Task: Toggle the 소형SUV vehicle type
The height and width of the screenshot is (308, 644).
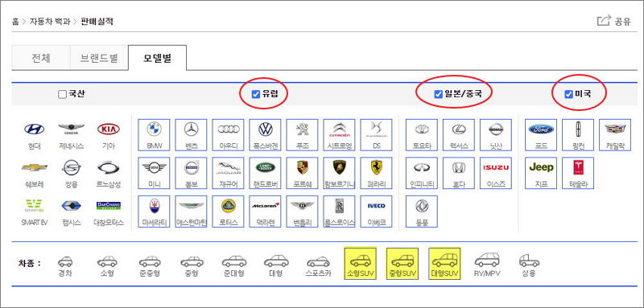Action: pyautogui.click(x=360, y=264)
